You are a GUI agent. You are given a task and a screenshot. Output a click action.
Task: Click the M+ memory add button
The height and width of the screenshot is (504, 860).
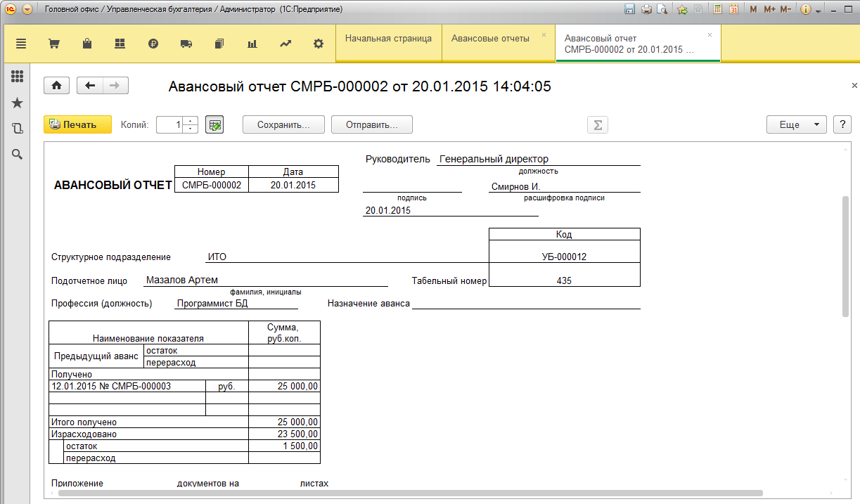point(769,9)
